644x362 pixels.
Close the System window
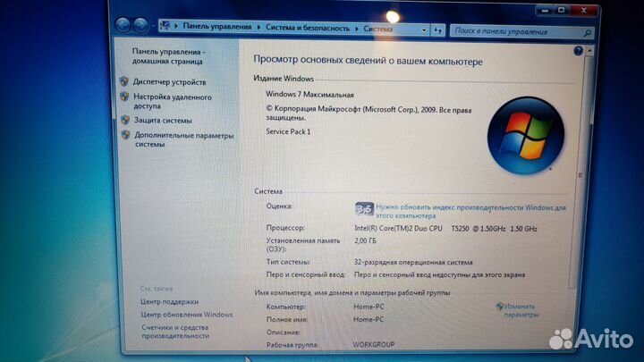point(583,10)
